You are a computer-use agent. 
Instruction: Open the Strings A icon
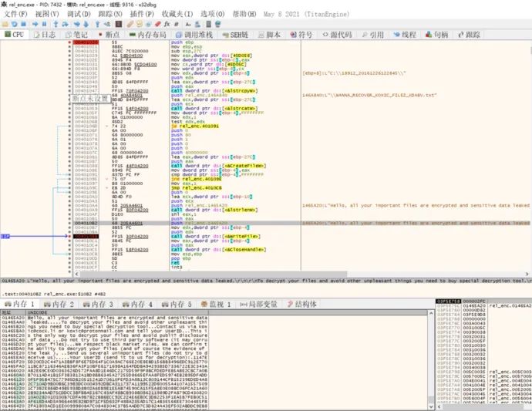point(188,24)
